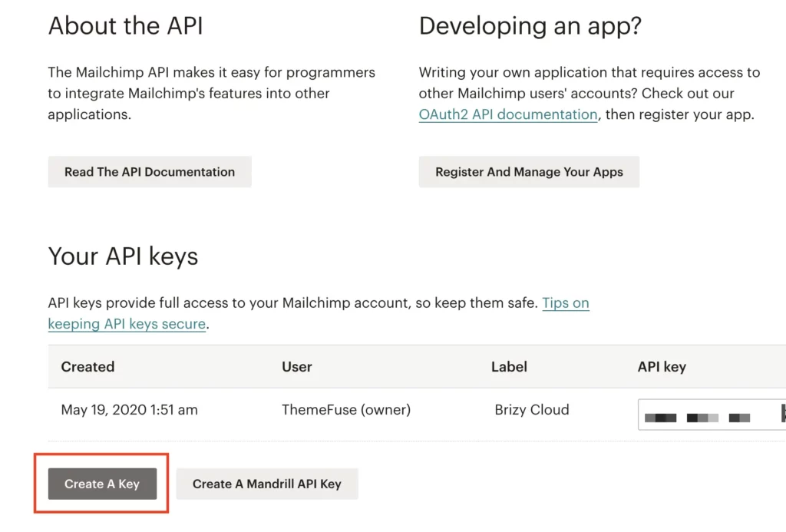Click the API key column header
This screenshot has width=786, height=532.
click(x=662, y=366)
